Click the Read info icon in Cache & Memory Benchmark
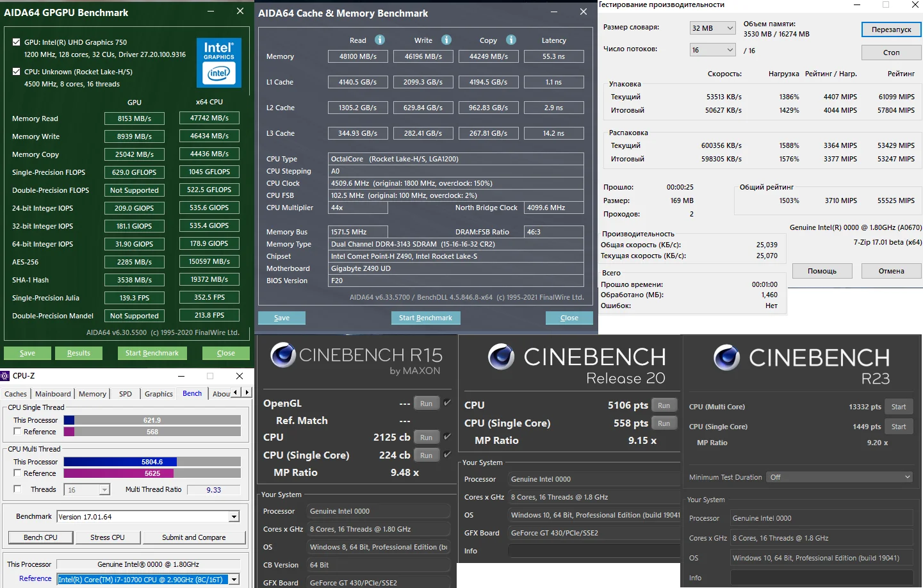Image resolution: width=923 pixels, height=588 pixels. pos(380,40)
